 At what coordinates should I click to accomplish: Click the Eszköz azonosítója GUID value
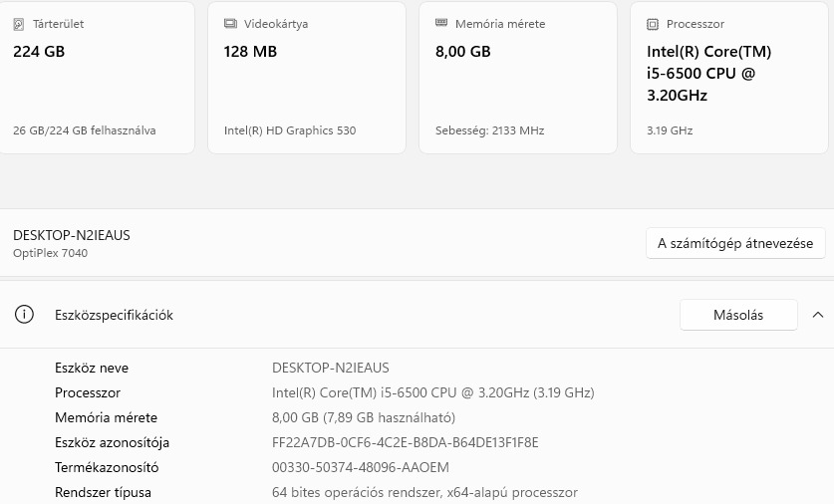coord(405,442)
